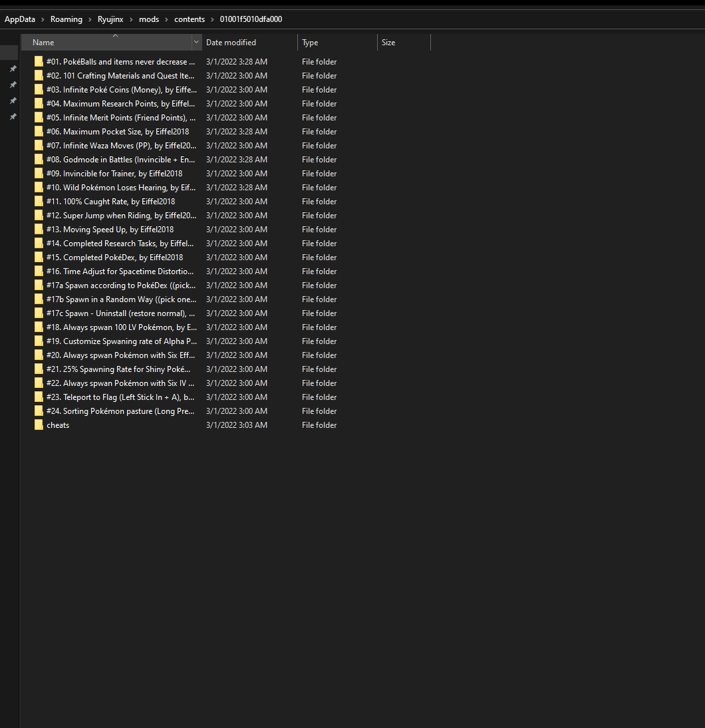
Task: Click cheats date 3/1/2022 3:03 AM
Action: tap(237, 425)
